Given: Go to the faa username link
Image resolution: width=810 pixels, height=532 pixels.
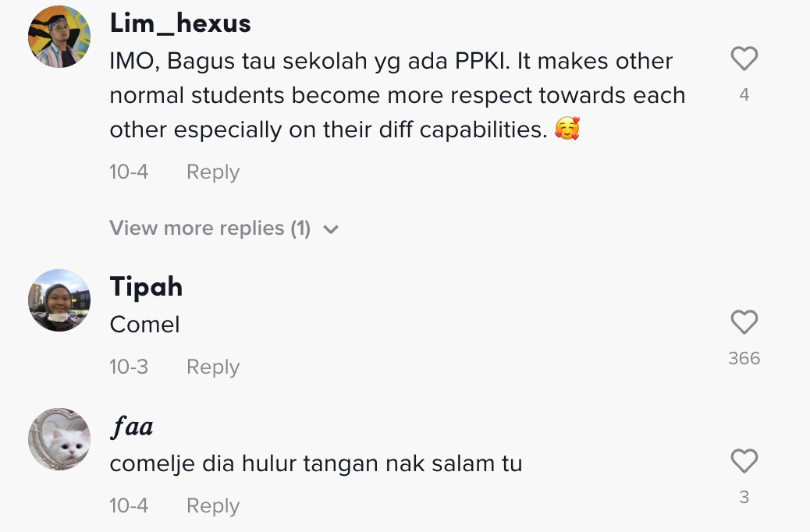Looking at the screenshot, I should pos(131,427).
